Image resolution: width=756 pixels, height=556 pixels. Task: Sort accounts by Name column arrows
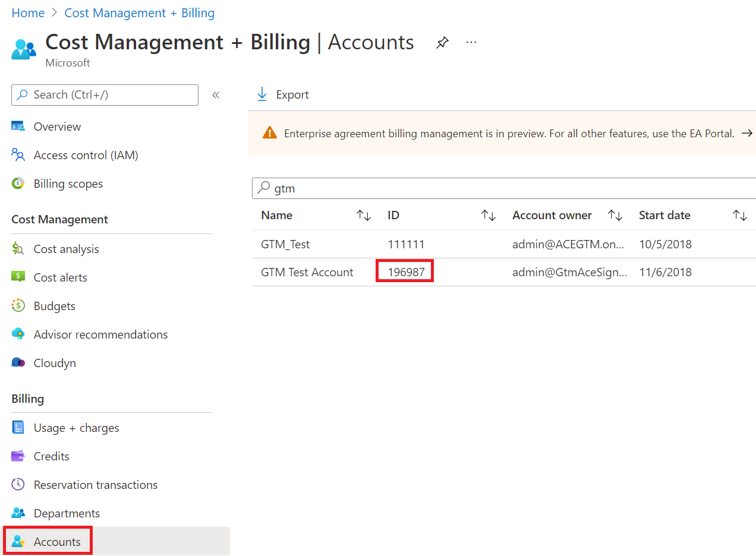click(363, 216)
